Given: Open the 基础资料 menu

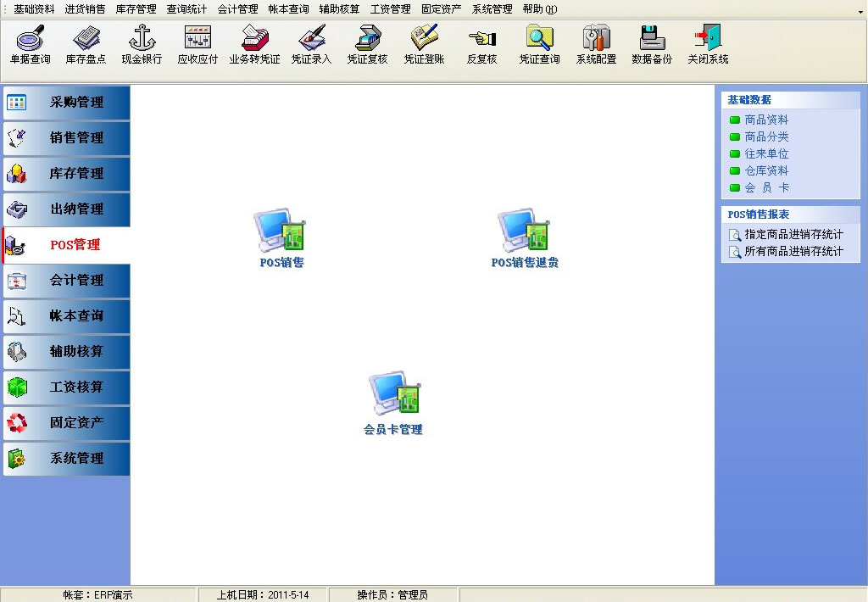Looking at the screenshot, I should pos(34,9).
